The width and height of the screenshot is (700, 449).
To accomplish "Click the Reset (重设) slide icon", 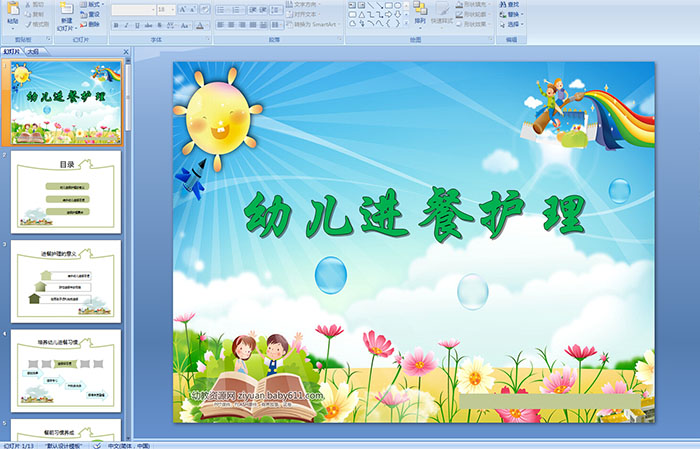I will [84, 14].
